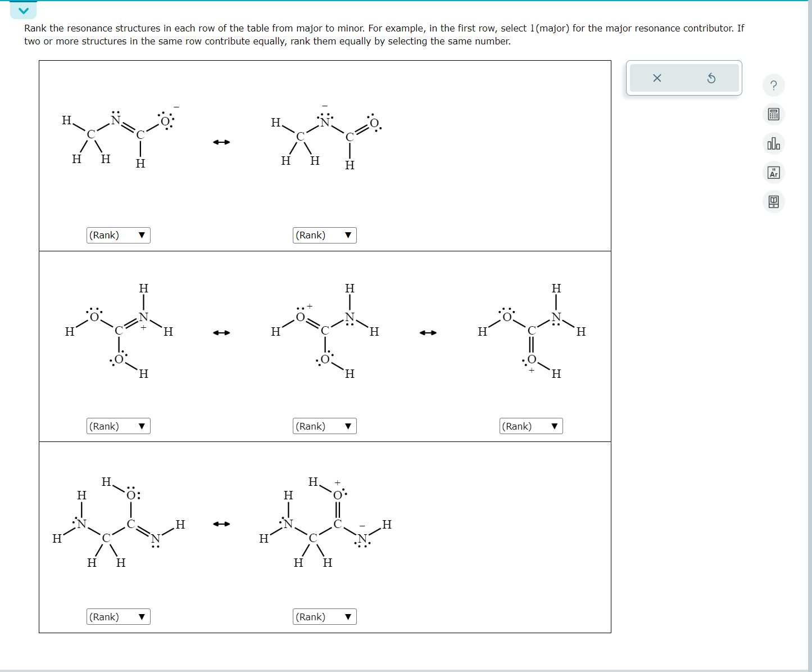Open the calculator tool
This screenshot has height=672, width=812.
(x=774, y=114)
